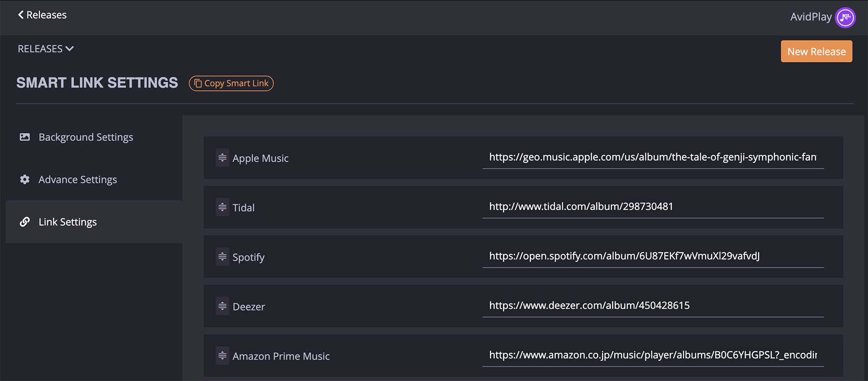This screenshot has width=868, height=381.
Task: Edit the Apple Music URL field
Action: (652, 157)
